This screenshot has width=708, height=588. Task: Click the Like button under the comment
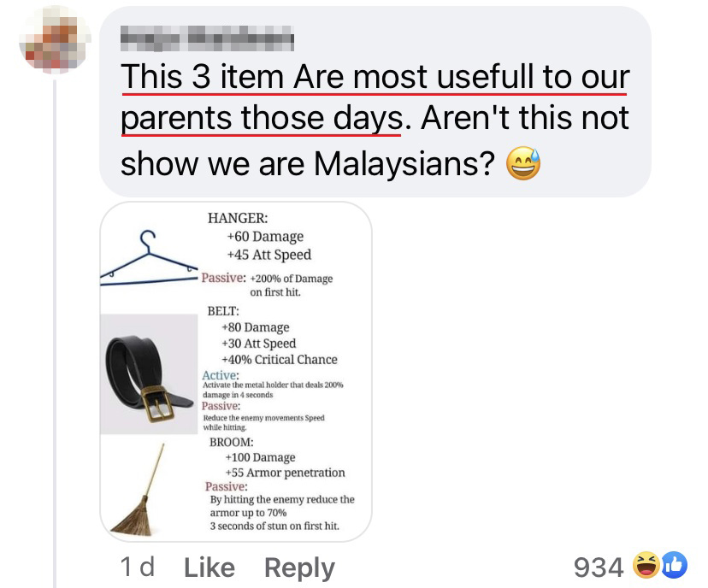click(209, 567)
